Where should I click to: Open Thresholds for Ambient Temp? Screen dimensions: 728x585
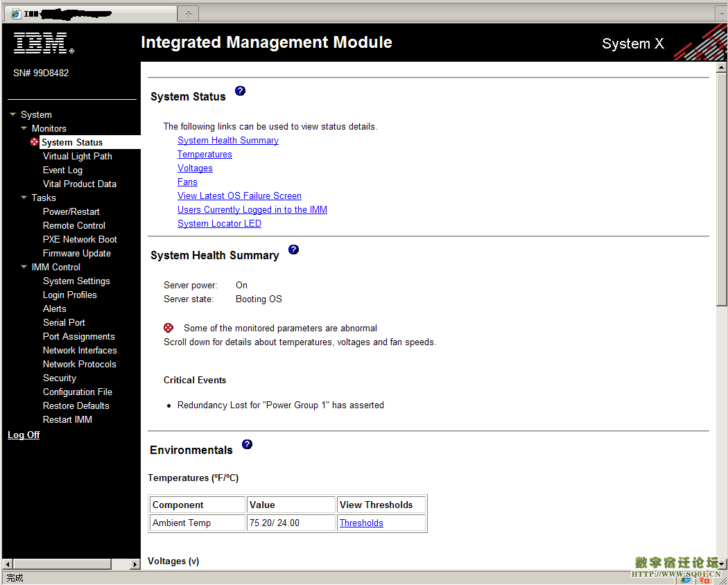(x=361, y=523)
